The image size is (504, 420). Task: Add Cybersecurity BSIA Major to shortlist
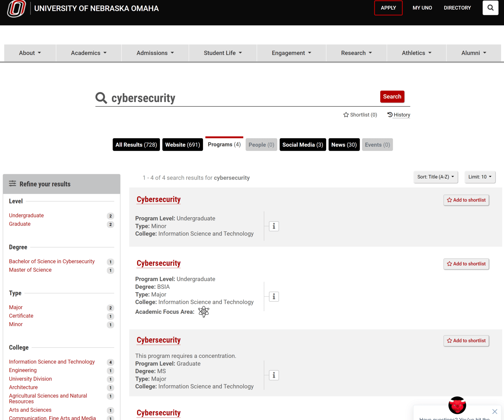466,264
